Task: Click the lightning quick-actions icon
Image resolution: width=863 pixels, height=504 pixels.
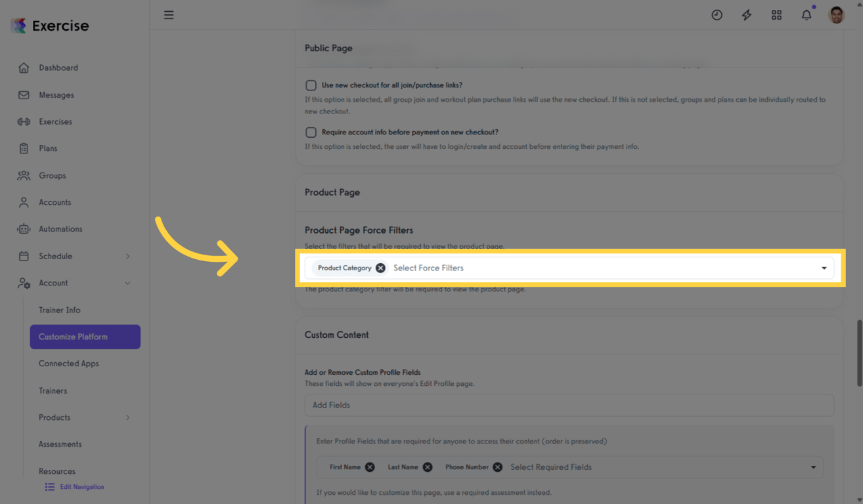Action: pos(746,14)
